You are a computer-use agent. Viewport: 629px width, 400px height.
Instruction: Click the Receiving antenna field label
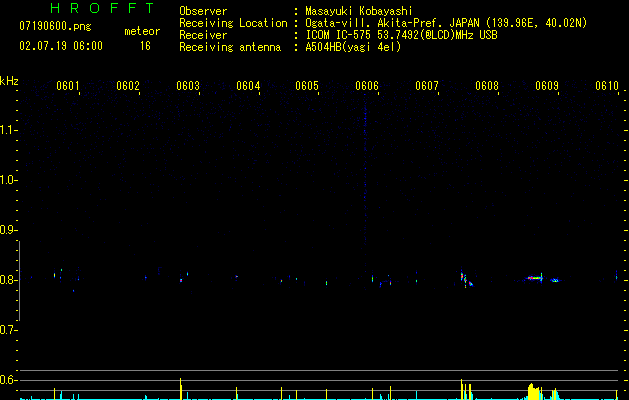[x=230, y=47]
